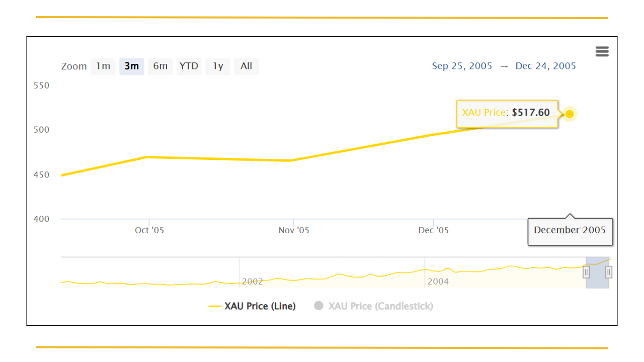
Task: Switch zoom to YTD
Action: (x=189, y=66)
